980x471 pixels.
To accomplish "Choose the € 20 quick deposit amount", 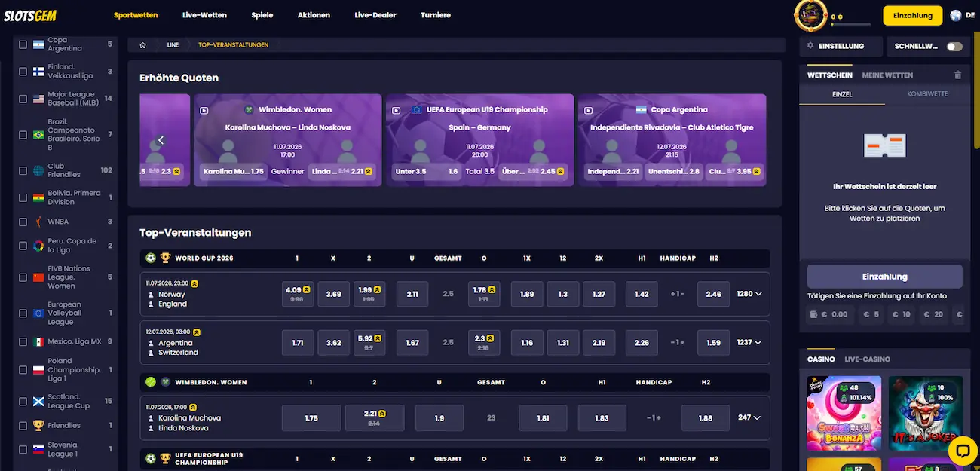I will point(933,314).
